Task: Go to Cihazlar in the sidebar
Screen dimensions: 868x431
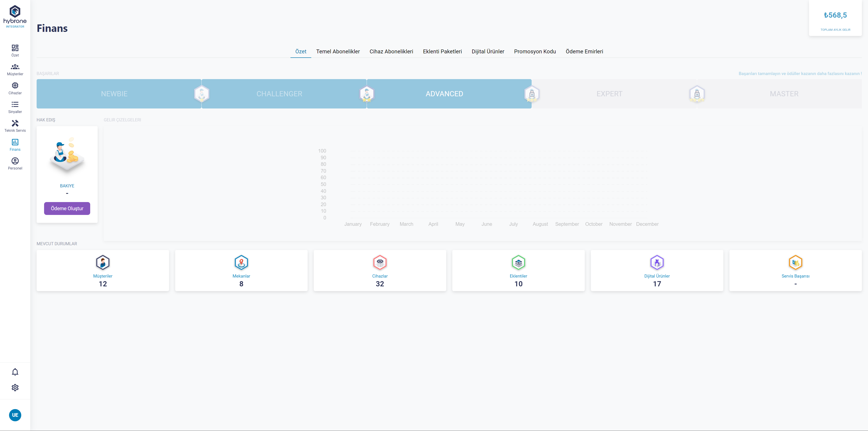Action: tap(15, 86)
